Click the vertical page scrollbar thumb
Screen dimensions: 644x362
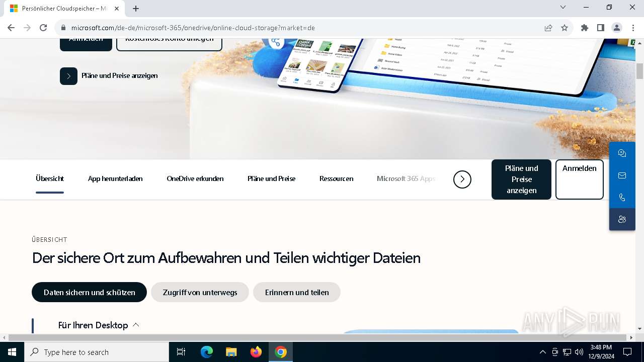click(639, 71)
